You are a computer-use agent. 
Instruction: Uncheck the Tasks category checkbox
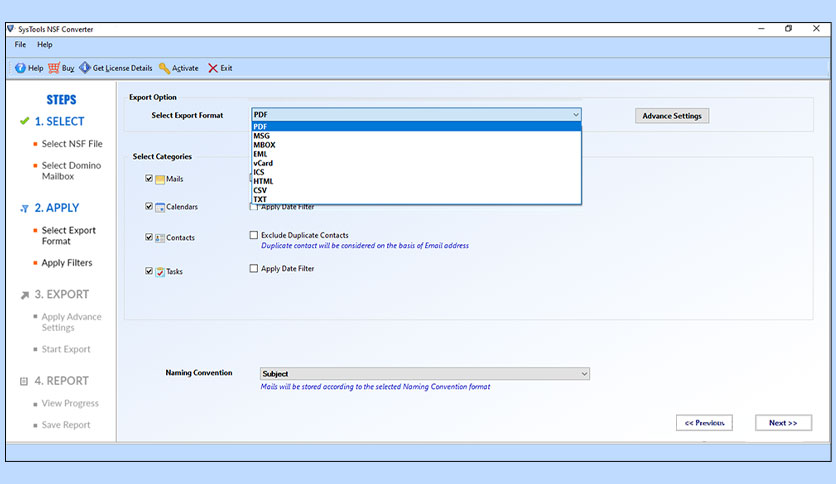[149, 271]
